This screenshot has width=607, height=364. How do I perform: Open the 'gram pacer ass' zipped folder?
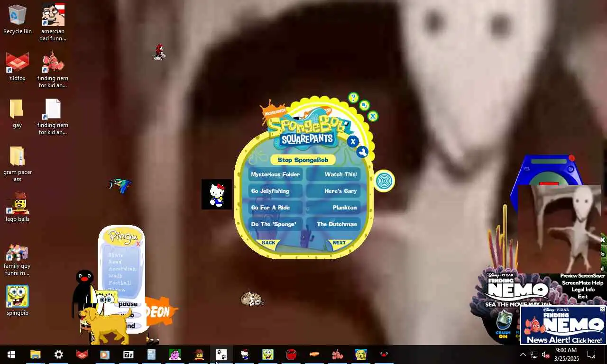(x=18, y=164)
